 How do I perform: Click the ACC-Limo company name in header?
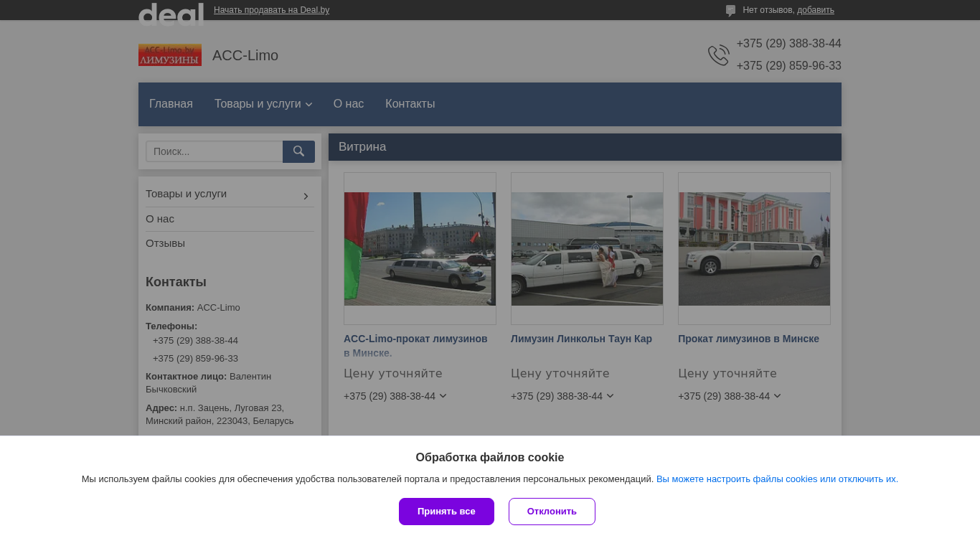[x=245, y=55]
